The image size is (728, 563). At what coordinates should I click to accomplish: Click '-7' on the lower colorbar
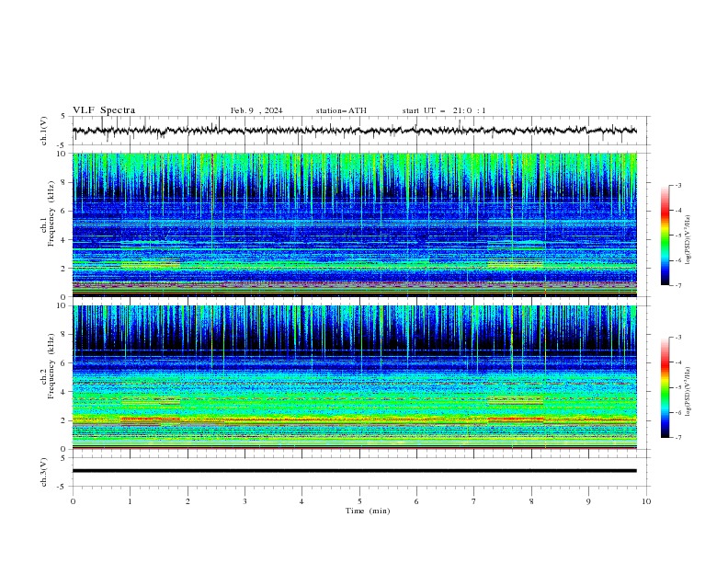(x=677, y=437)
